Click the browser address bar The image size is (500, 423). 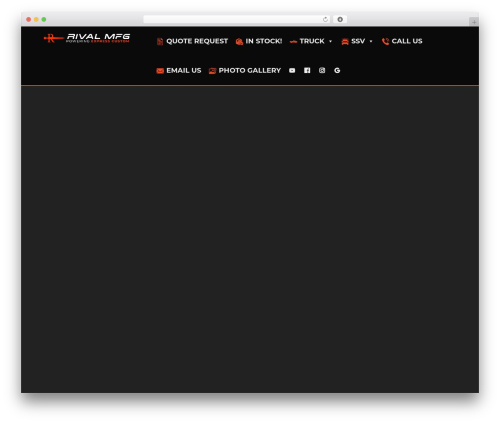click(237, 19)
